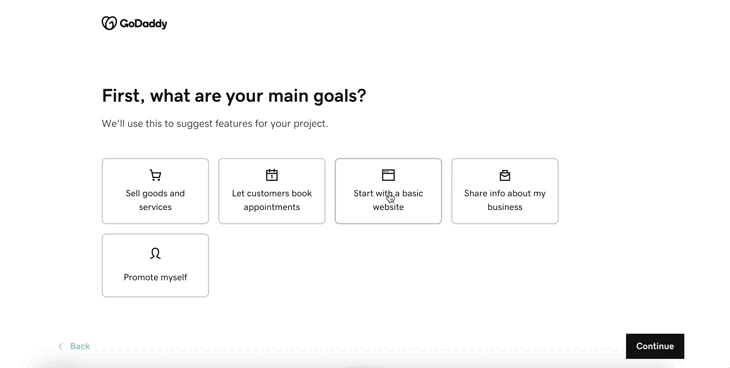
Task: Toggle 'Let customers book appointments' card
Action: pos(272,191)
